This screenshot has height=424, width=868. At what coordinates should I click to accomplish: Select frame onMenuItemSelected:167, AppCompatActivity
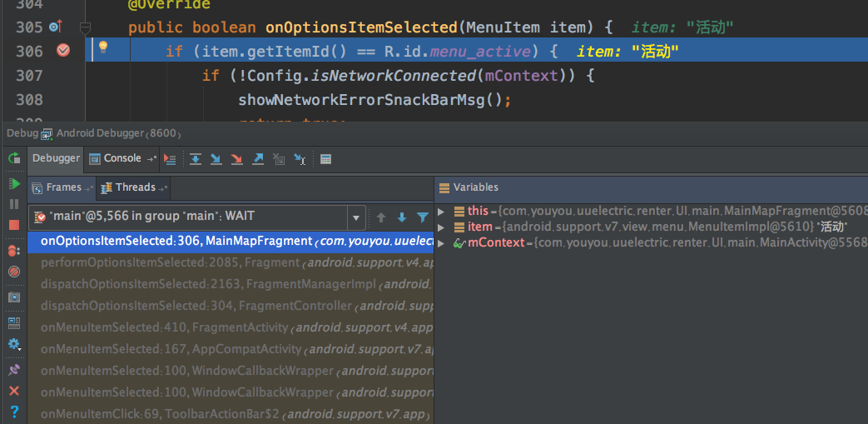[231, 349]
